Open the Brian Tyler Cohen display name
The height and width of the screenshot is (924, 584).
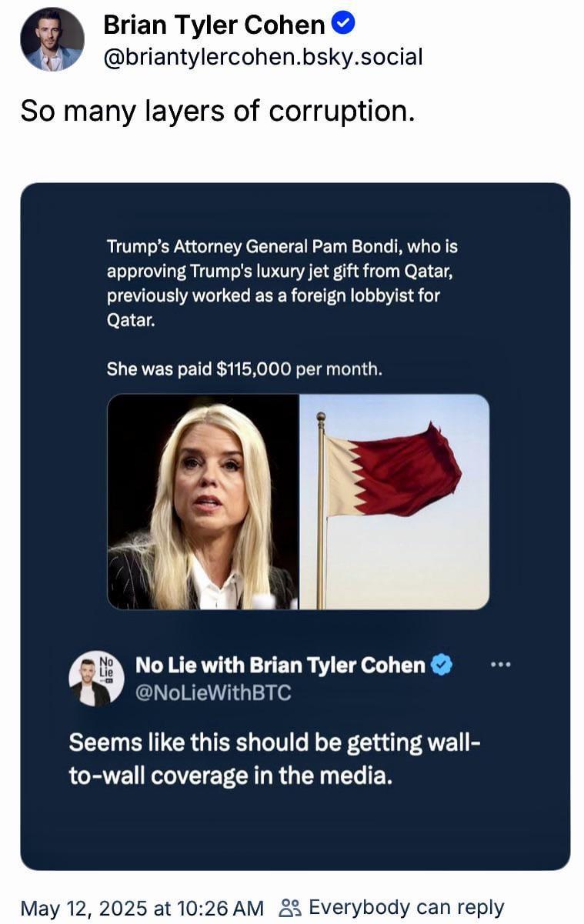[214, 25]
